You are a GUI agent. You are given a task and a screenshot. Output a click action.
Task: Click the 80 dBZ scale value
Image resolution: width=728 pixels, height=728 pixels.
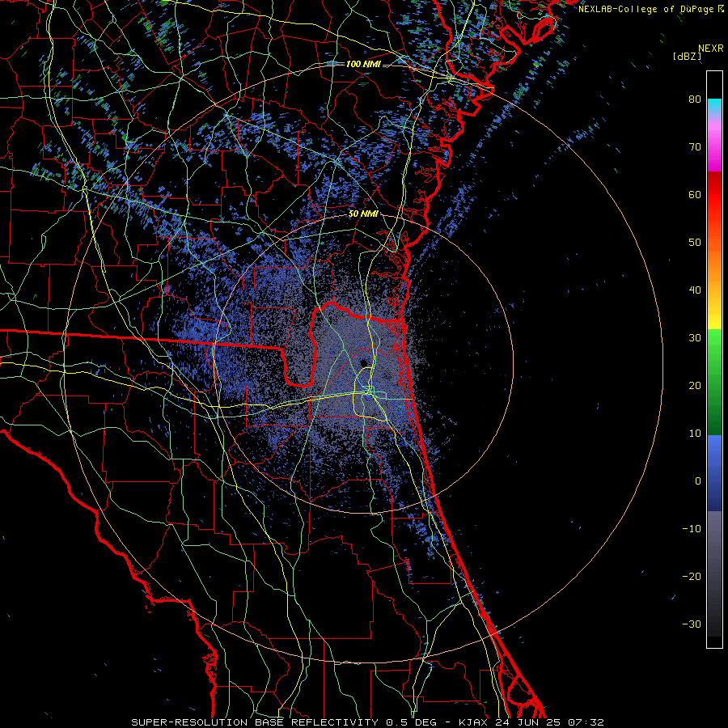[695, 99]
